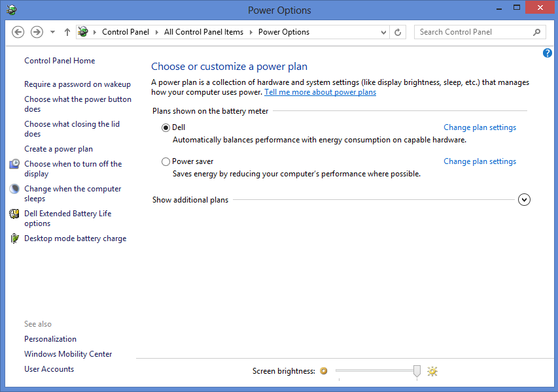Viewport: 558px width, 392px height.
Task: Click the bright sun icon beside slider
Action: tap(432, 371)
